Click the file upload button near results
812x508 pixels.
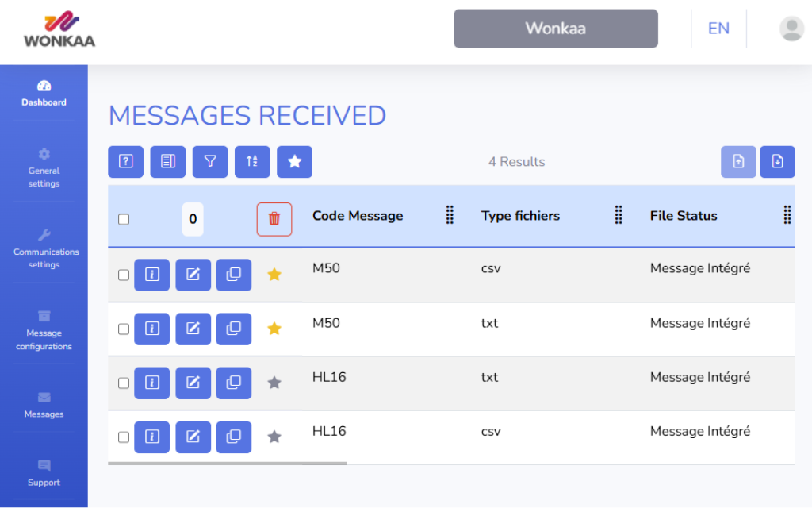(x=738, y=162)
